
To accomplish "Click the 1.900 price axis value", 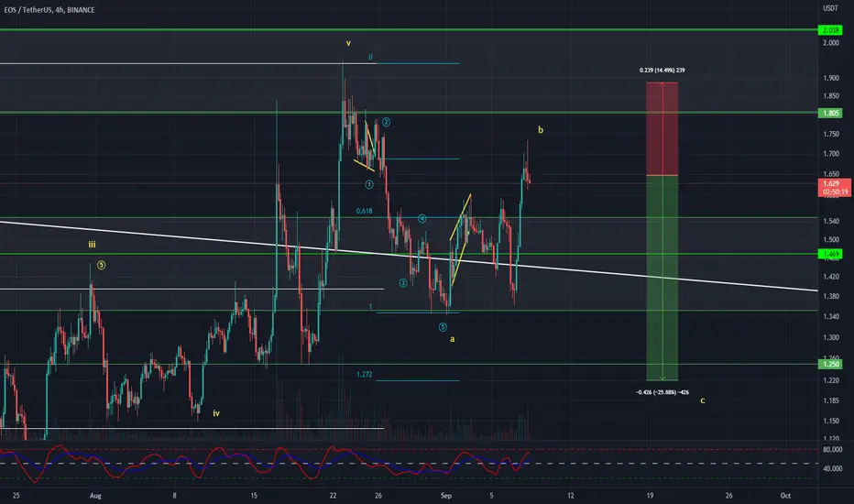I will tap(831, 79).
